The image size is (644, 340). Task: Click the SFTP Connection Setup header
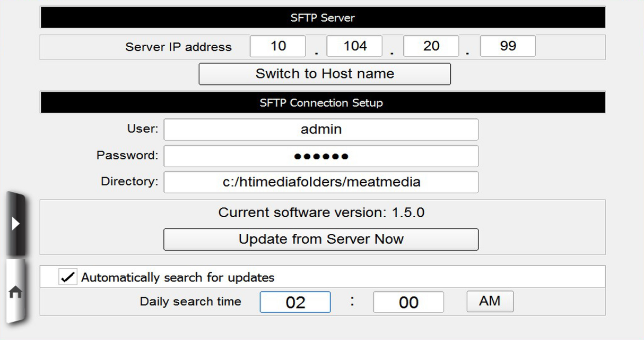click(322, 102)
